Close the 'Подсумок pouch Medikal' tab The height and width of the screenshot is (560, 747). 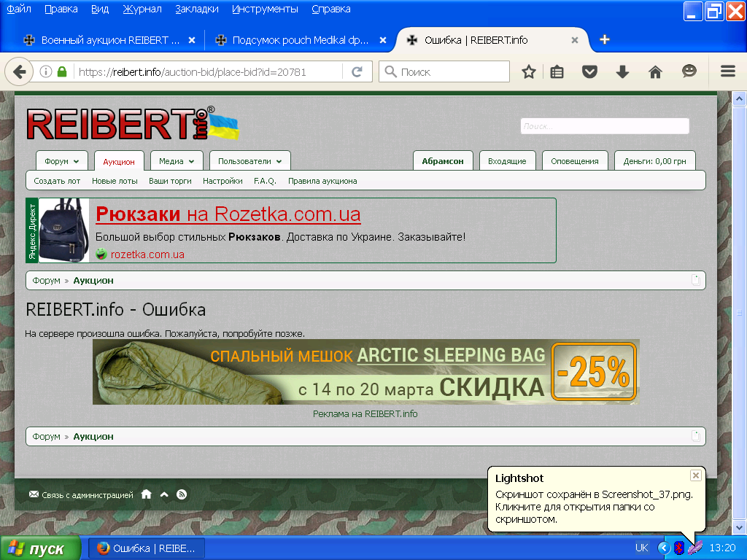(x=382, y=40)
